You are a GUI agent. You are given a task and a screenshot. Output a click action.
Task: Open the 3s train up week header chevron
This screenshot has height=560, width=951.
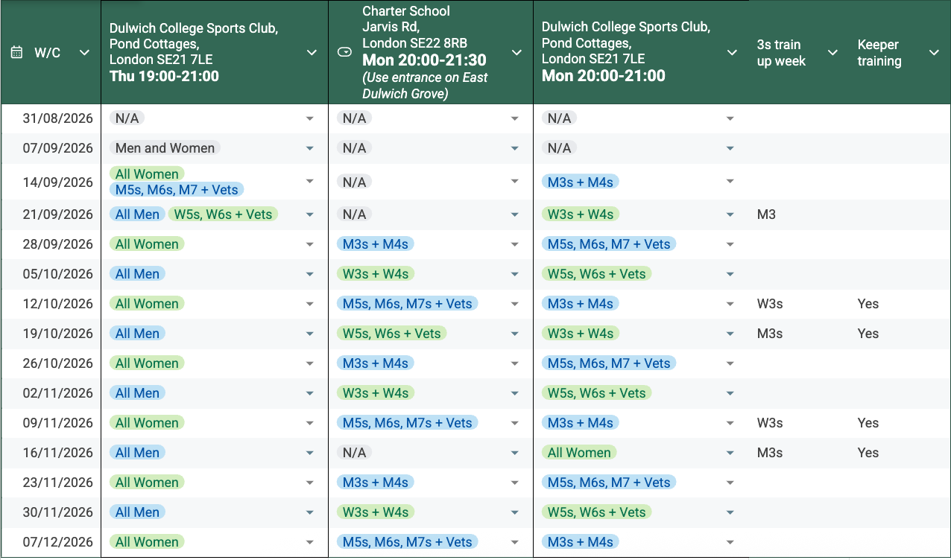pyautogui.click(x=833, y=52)
